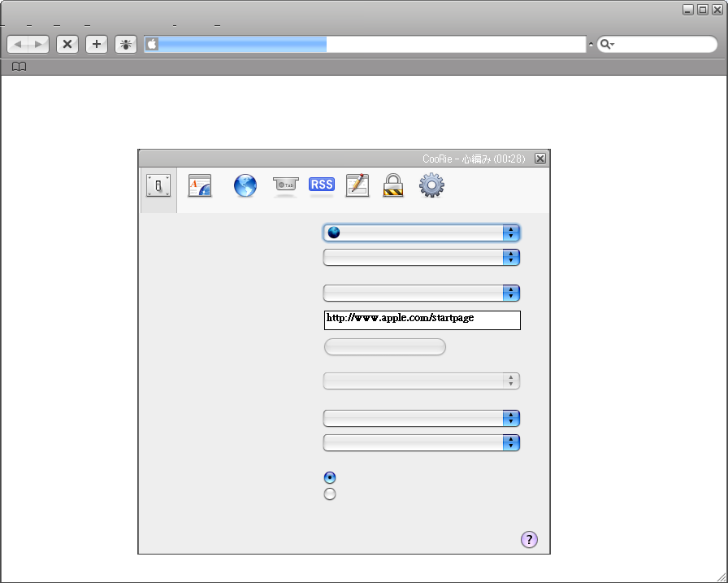Click the browser address bar
This screenshot has height=583, width=728.
pos(365,45)
